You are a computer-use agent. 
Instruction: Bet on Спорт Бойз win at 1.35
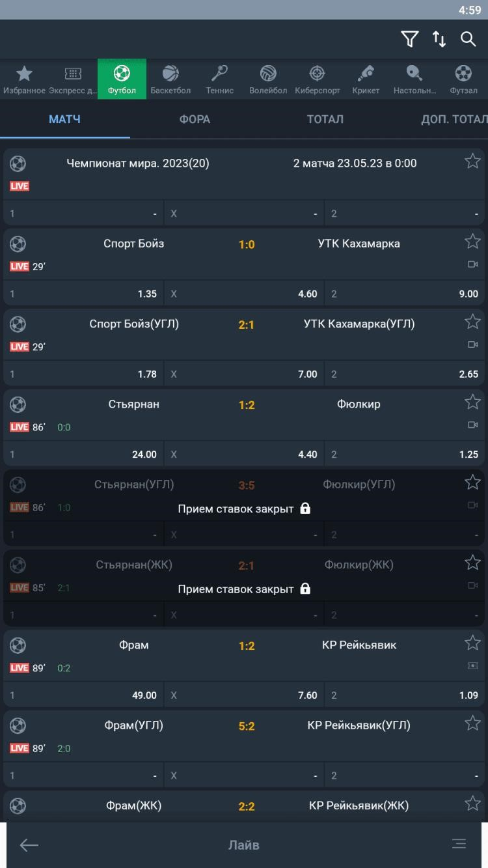(83, 294)
